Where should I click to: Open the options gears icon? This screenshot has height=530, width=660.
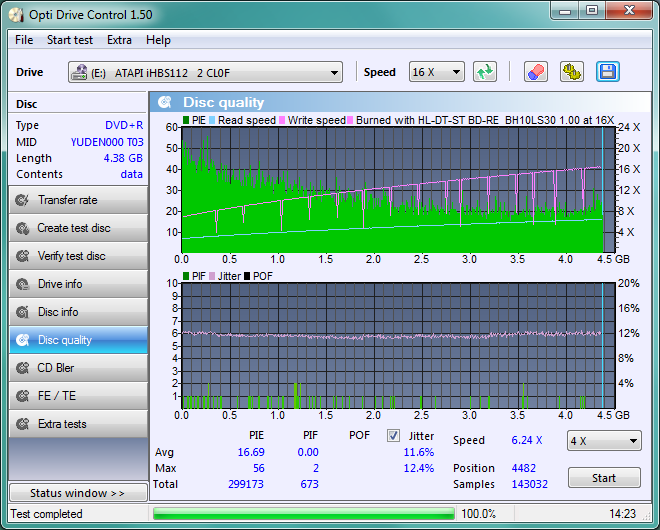coord(572,72)
